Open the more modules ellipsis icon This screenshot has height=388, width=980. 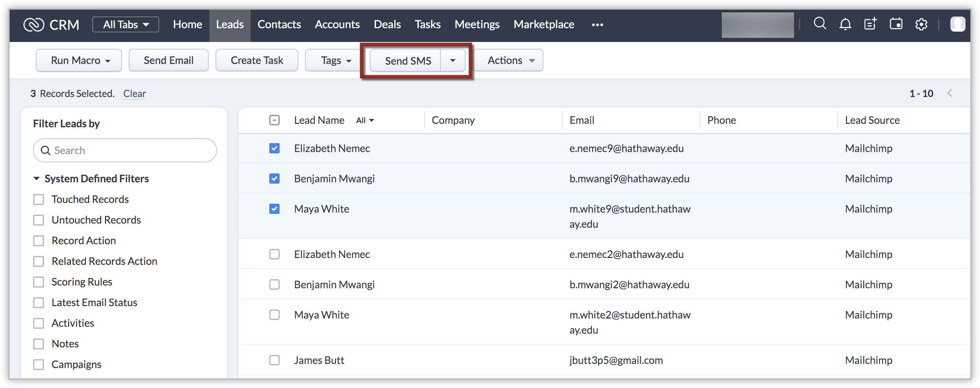coord(597,25)
